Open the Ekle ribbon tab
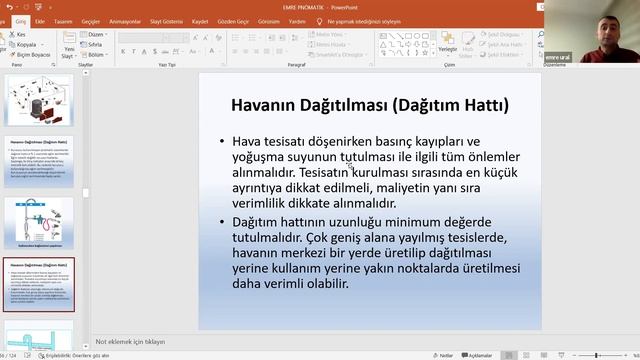 (x=40, y=22)
